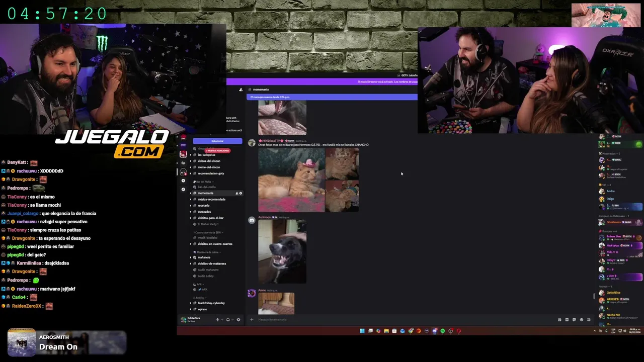Viewport: 644px width, 362px height.
Task: Open the Discord taskbar icon
Action: tap(435, 331)
